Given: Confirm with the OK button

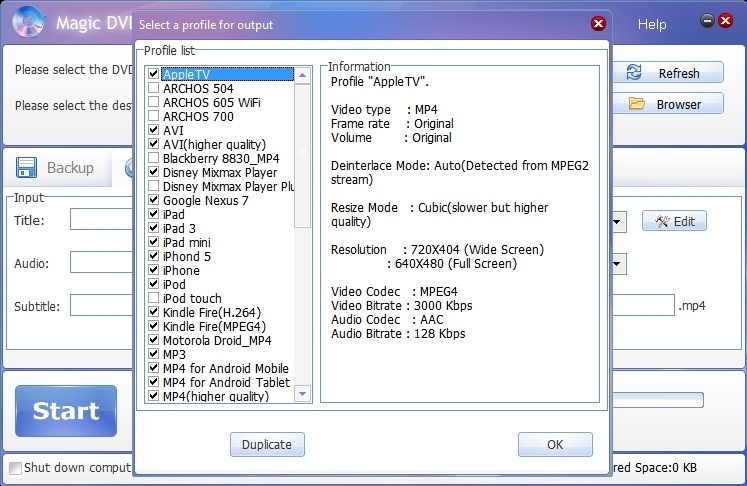Looking at the screenshot, I should tap(555, 445).
